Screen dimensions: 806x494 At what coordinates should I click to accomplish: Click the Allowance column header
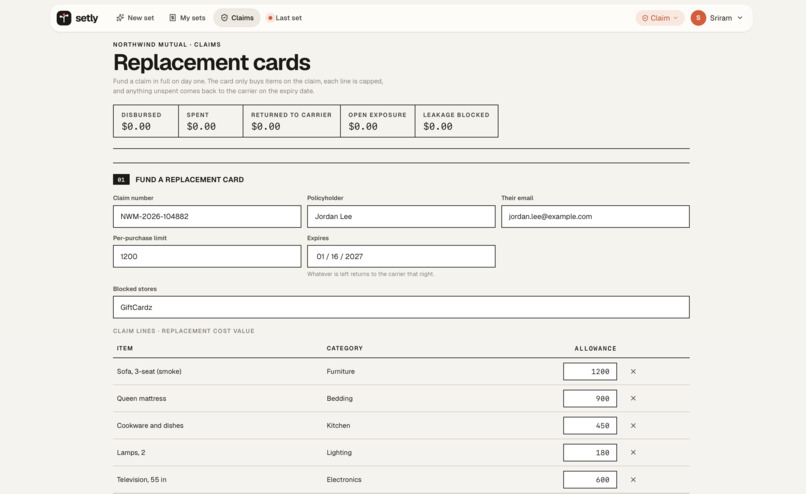tap(595, 349)
